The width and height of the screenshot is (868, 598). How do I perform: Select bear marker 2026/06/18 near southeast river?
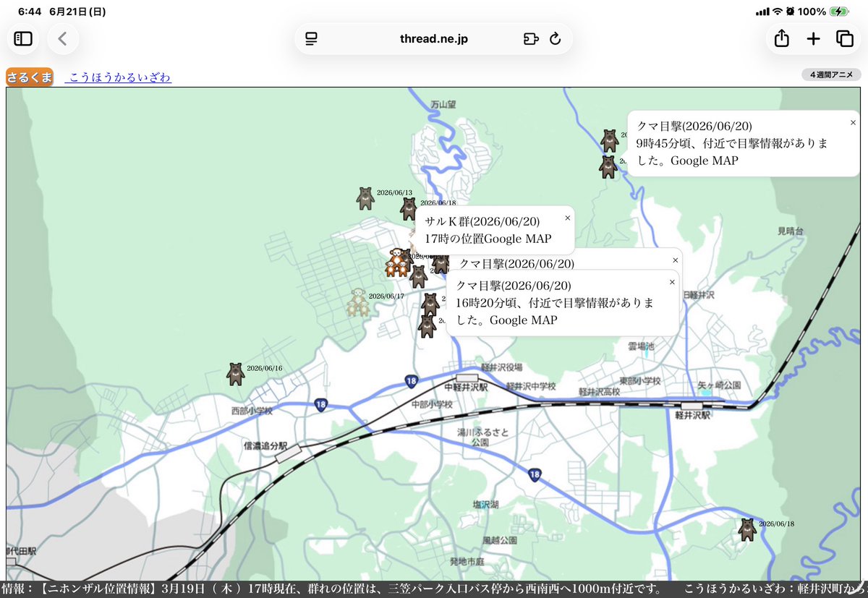(x=747, y=529)
